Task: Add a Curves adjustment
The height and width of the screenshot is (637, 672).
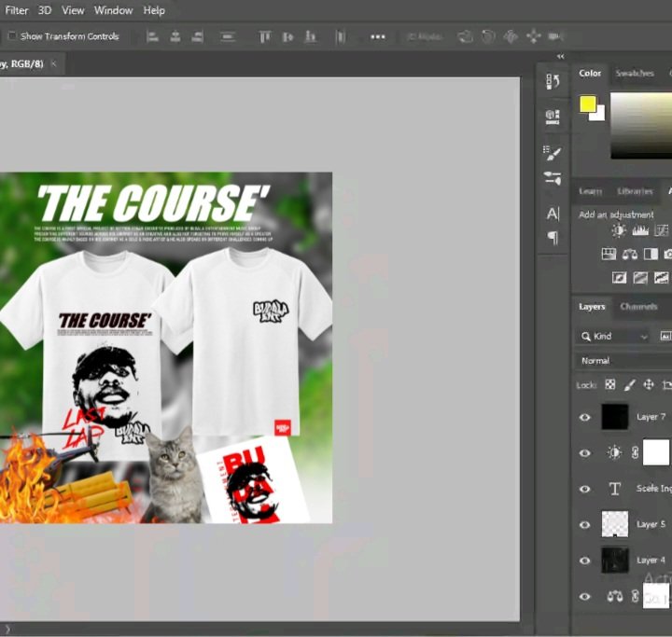Action: [x=662, y=231]
